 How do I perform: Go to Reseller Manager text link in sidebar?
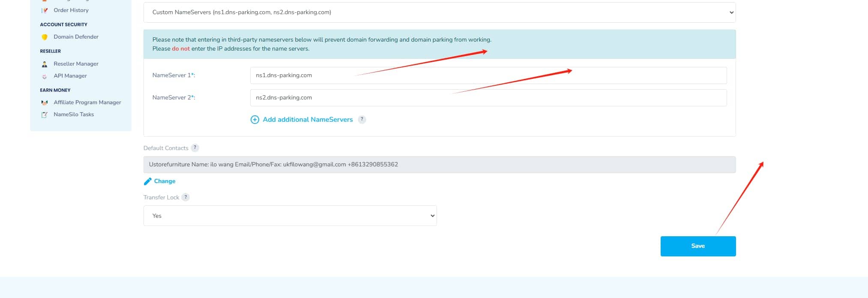pyautogui.click(x=76, y=64)
